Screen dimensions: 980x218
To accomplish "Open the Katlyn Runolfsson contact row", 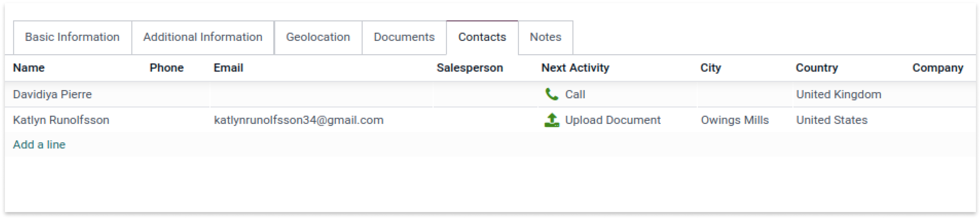I will click(x=490, y=120).
